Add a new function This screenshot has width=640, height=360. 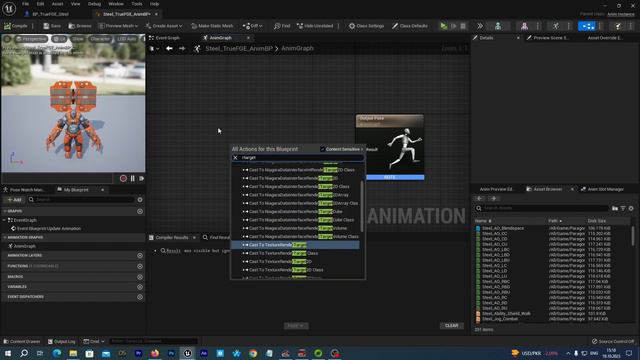(140, 266)
